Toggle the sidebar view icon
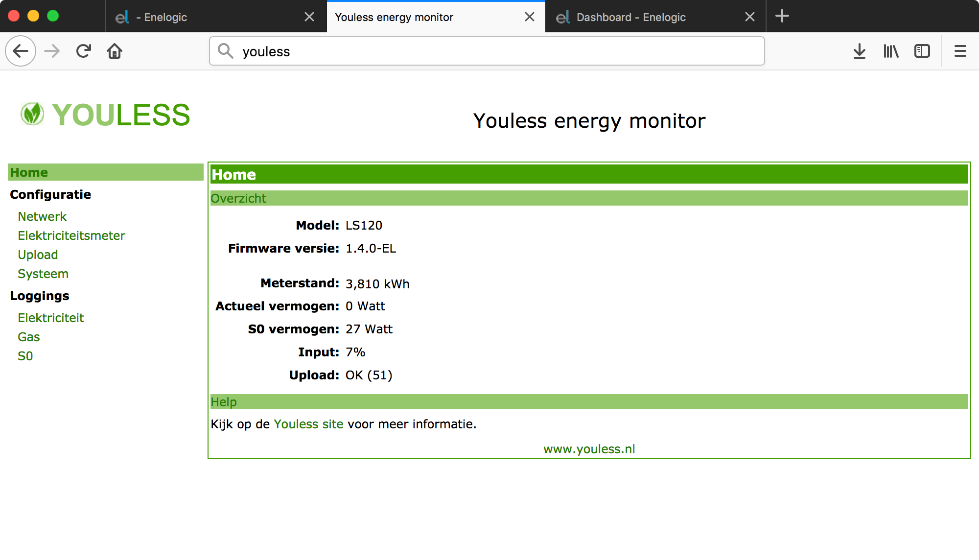 tap(922, 51)
